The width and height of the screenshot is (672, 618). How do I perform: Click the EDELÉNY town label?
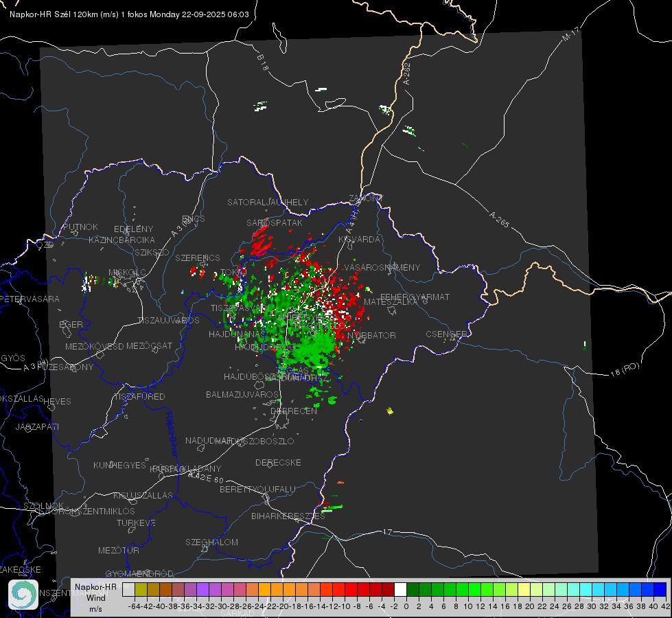(133, 229)
